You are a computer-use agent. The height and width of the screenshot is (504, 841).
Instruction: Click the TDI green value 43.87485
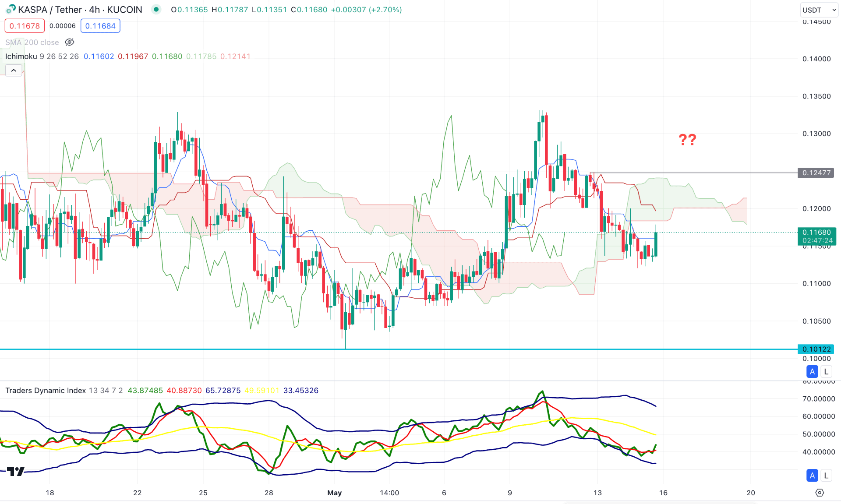[x=145, y=391]
